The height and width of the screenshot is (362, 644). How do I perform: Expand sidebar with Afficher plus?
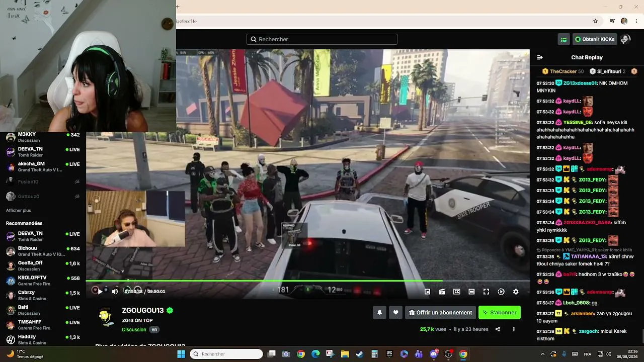[x=19, y=211]
